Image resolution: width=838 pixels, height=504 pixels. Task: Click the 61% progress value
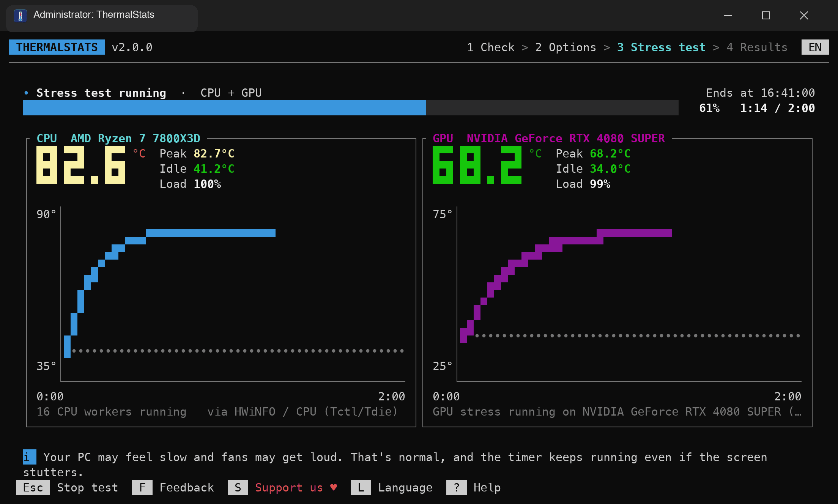click(709, 108)
